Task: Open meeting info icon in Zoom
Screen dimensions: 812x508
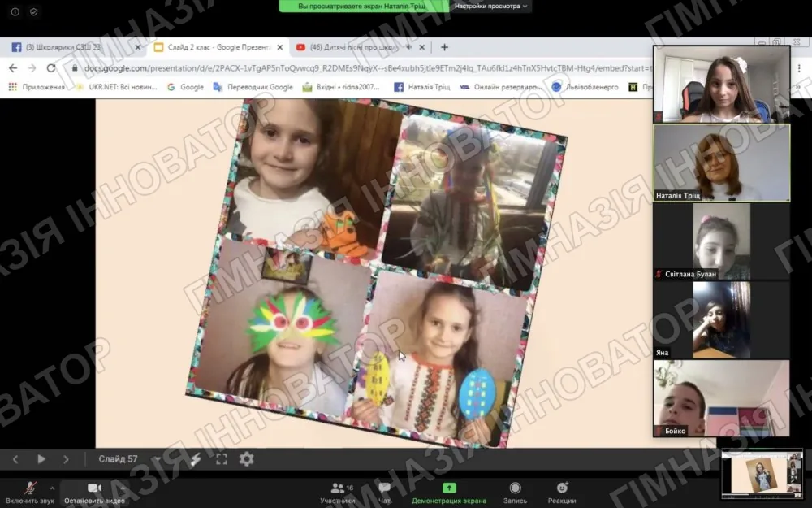Action: [x=15, y=12]
